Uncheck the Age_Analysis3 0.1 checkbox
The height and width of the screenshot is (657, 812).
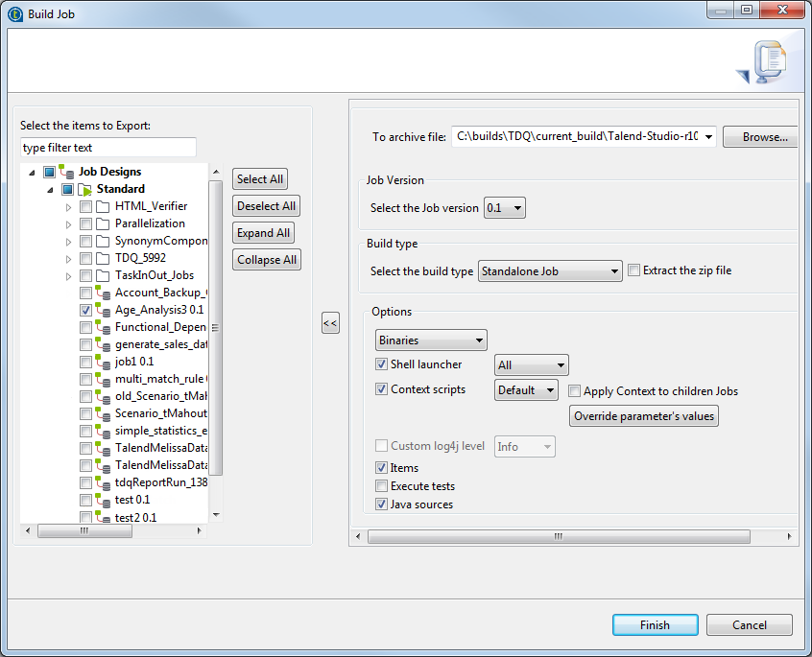pos(86,310)
